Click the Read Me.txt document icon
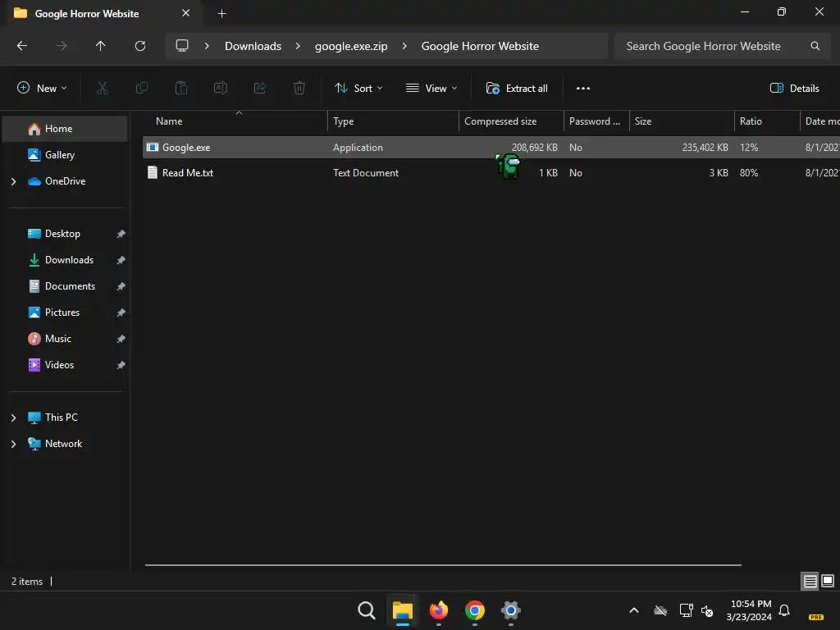The height and width of the screenshot is (630, 840). coord(153,172)
